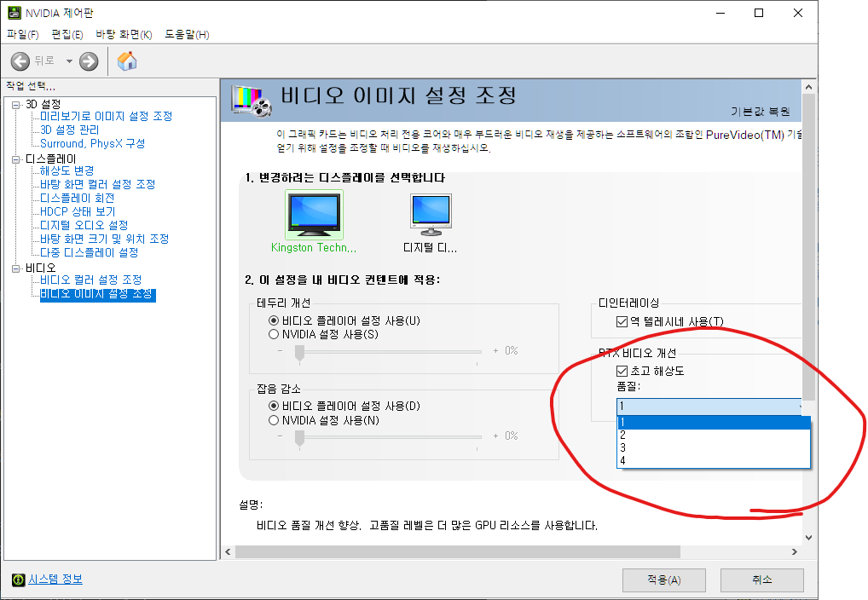The width and height of the screenshot is (868, 600).
Task: Open the Home icon in toolbar
Action: (x=127, y=61)
